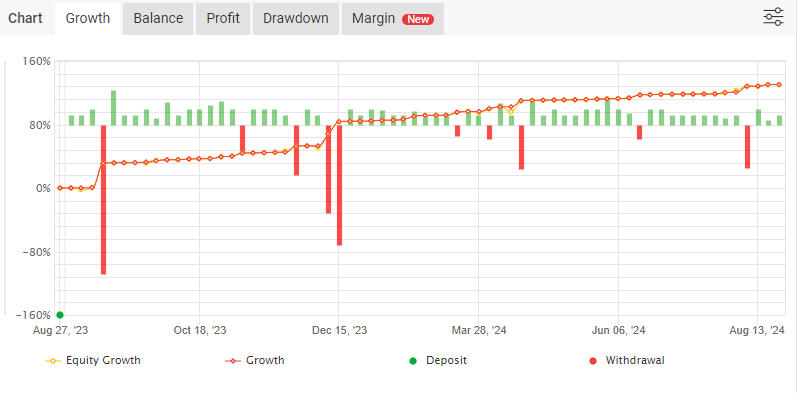Click the Chart label
Screen dimensions: 797x393
pos(25,19)
